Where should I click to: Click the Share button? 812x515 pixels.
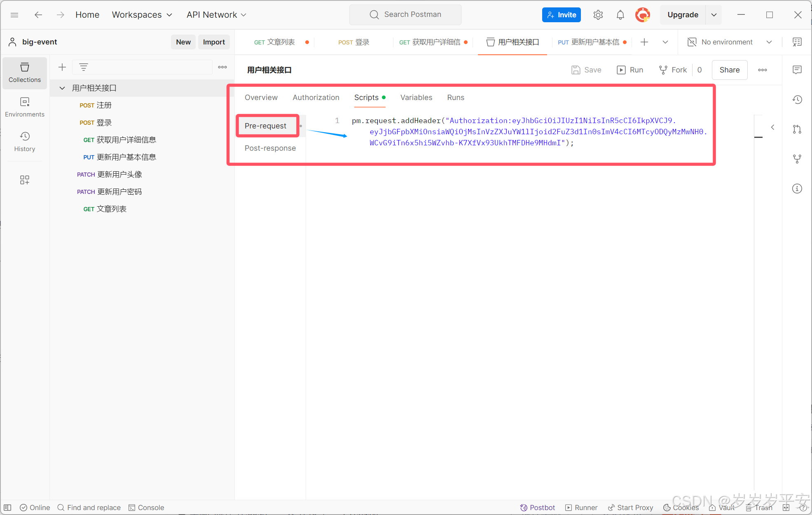[729, 70]
